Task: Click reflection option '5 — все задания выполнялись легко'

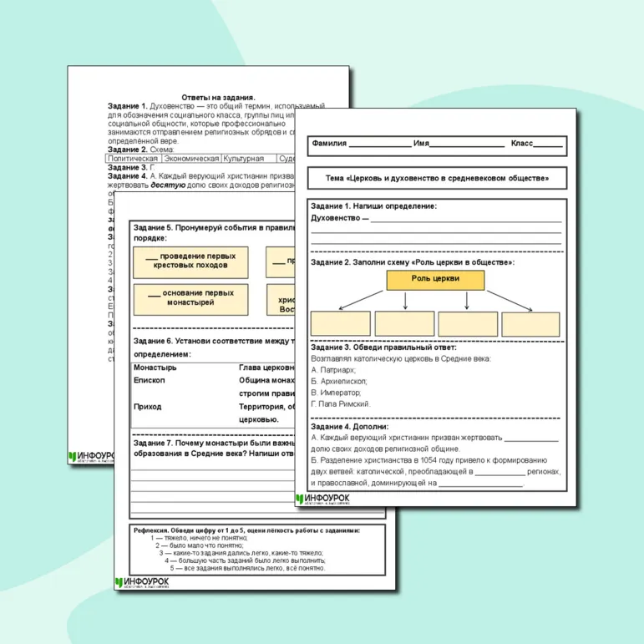Action: pos(248,569)
